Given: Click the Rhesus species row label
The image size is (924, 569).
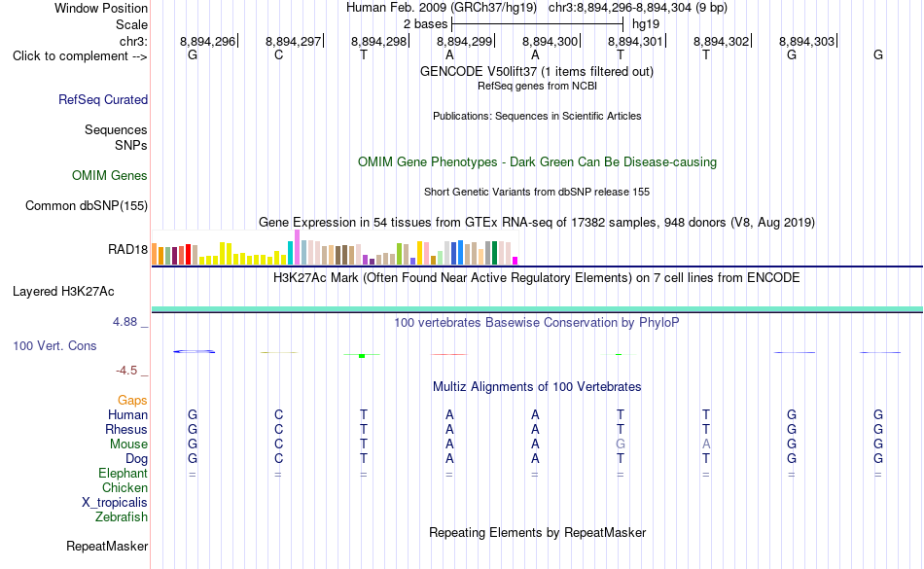Looking at the screenshot, I should tap(126, 429).
